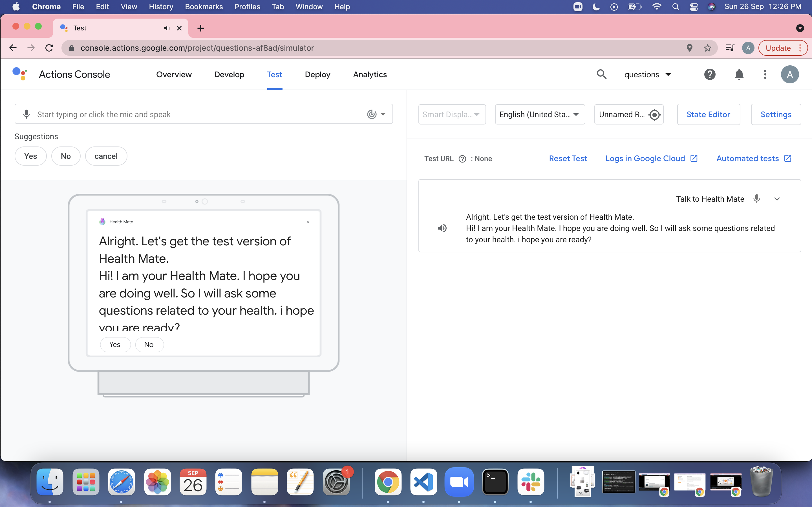Mute the Test tab audio
The height and width of the screenshot is (507, 812).
(167, 28)
